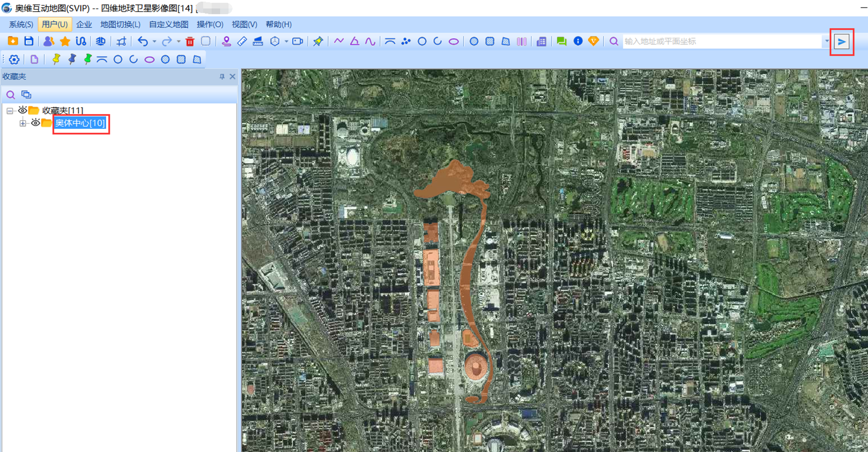
Task: Click the undo arrow icon
Action: [143, 41]
